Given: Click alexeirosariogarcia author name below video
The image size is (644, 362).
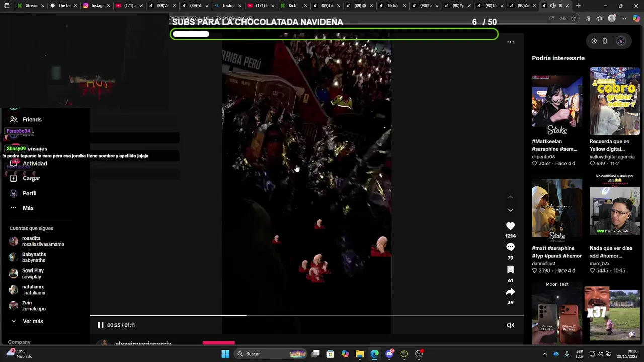Looking at the screenshot, I should pos(143,344).
